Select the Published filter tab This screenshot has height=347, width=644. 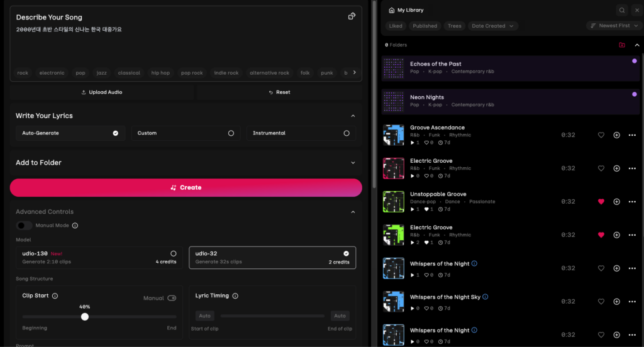(x=425, y=26)
